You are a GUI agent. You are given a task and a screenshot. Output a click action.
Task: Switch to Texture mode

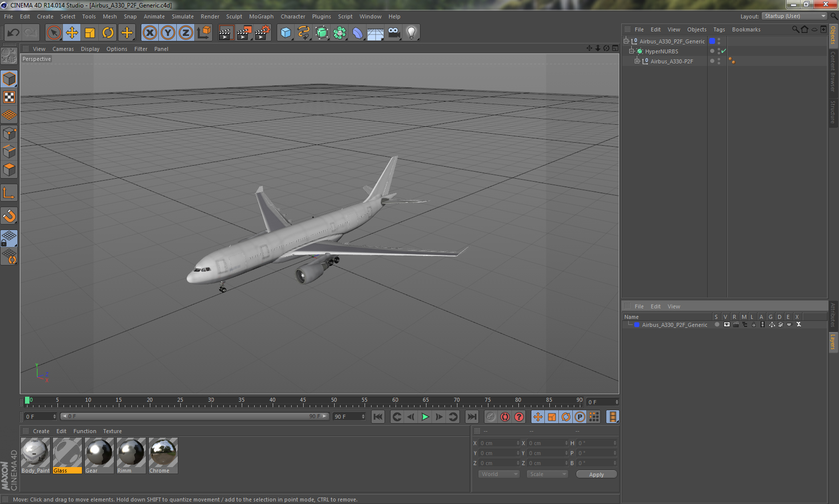pos(9,97)
